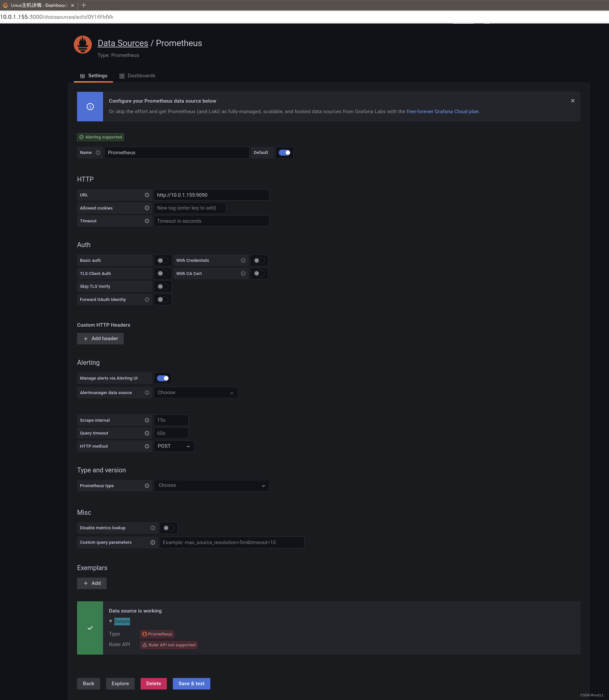Click the Prometheus type badge in Details
Image resolution: width=609 pixels, height=700 pixels.
click(x=157, y=634)
